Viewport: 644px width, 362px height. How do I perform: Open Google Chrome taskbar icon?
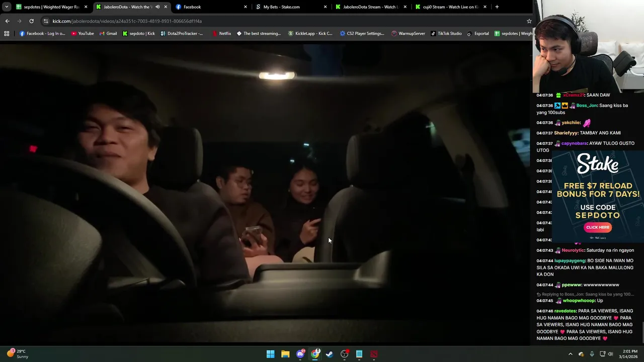pyautogui.click(x=315, y=354)
